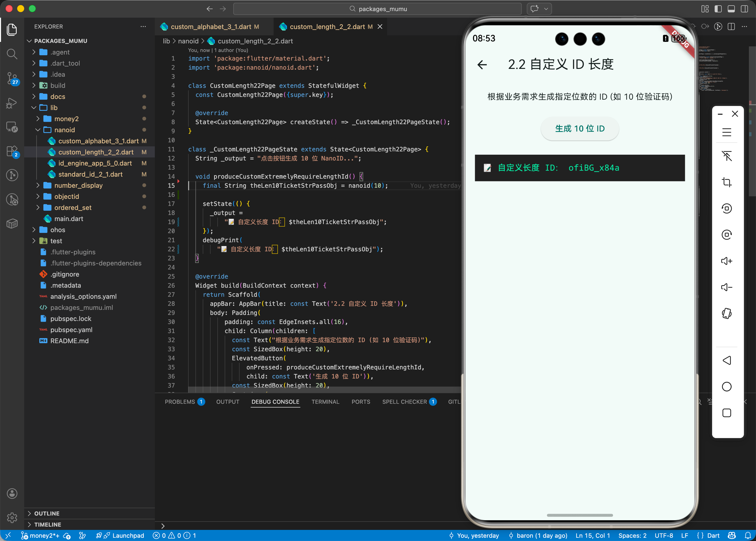
Task: Click the packages_mumu search field
Action: click(x=377, y=9)
